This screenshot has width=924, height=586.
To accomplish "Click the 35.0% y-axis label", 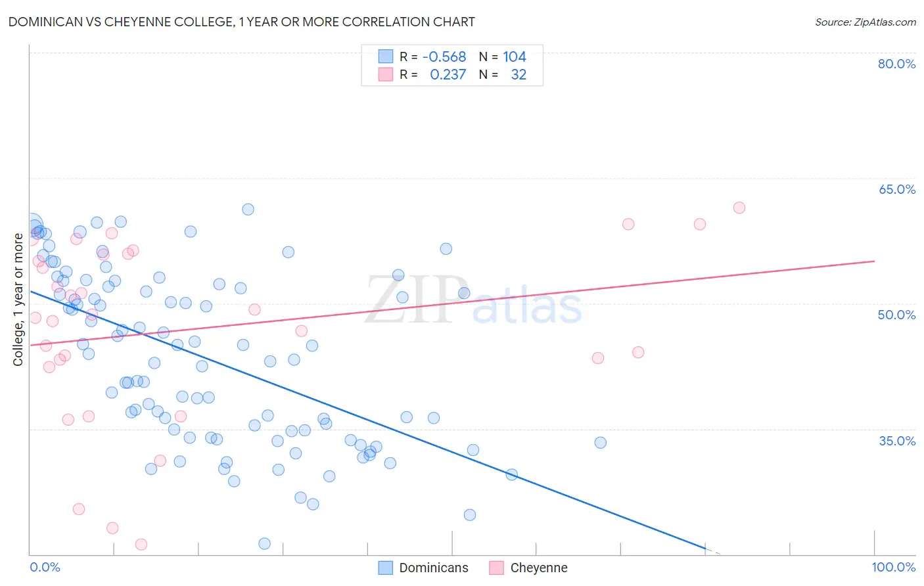I will (x=896, y=441).
